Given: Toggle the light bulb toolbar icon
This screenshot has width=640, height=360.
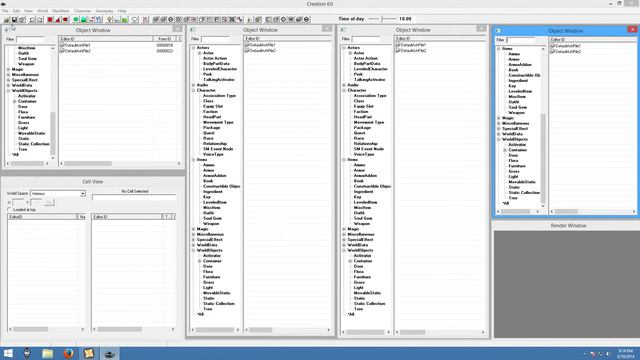Looking at the screenshot, I should pos(109,20).
